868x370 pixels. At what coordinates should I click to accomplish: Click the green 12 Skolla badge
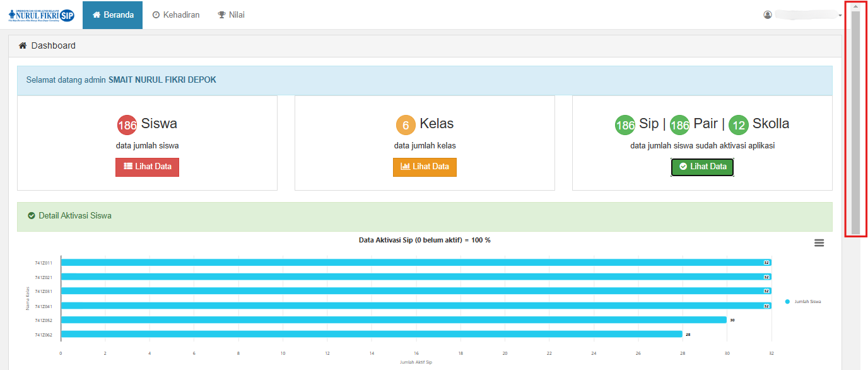click(x=738, y=125)
